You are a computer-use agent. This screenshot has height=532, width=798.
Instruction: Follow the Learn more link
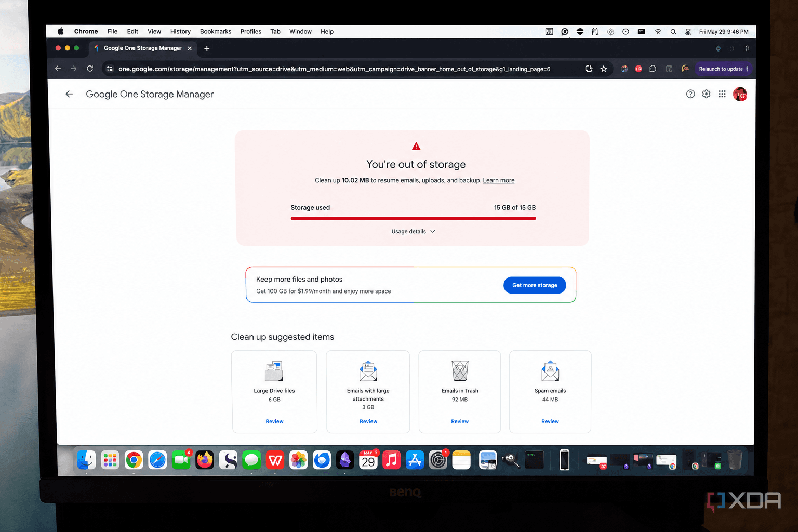(499, 180)
